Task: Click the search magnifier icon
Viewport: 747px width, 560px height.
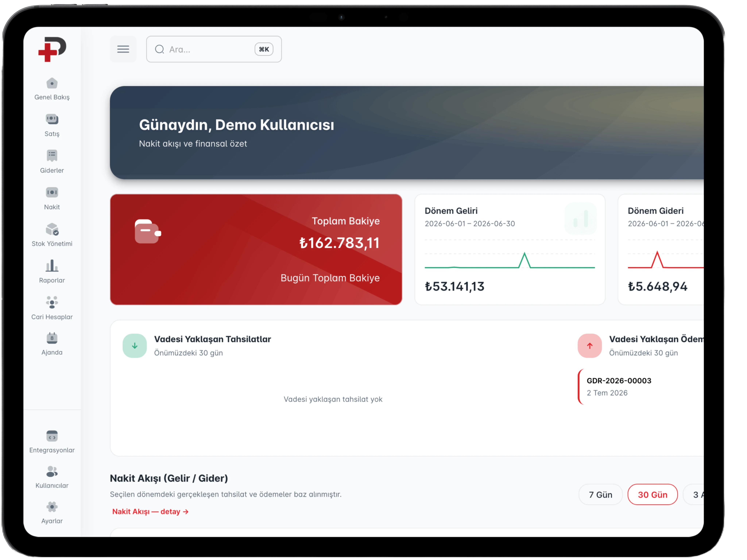Action: (159, 49)
